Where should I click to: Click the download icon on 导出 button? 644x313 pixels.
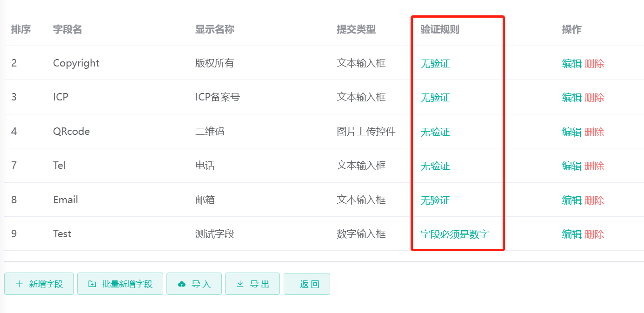[241, 284]
